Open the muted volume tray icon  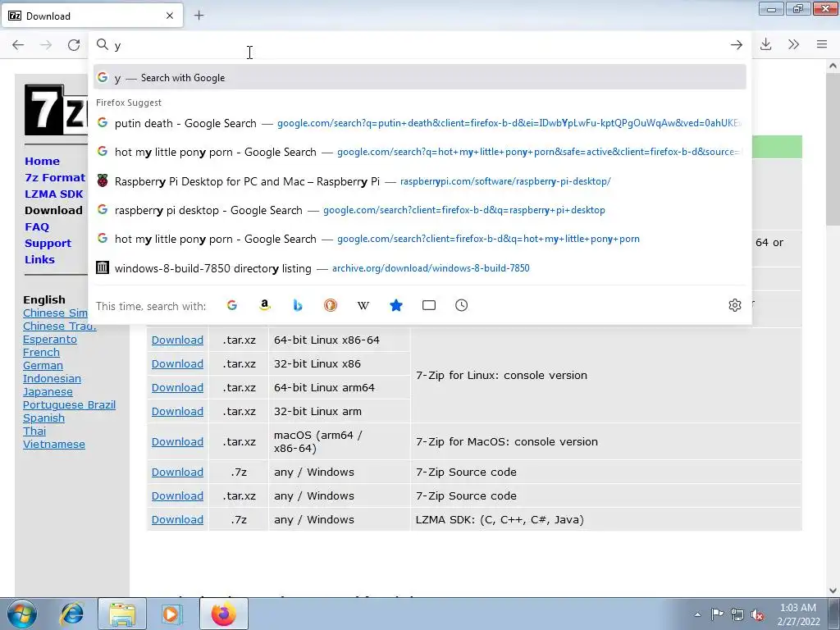tap(757, 615)
